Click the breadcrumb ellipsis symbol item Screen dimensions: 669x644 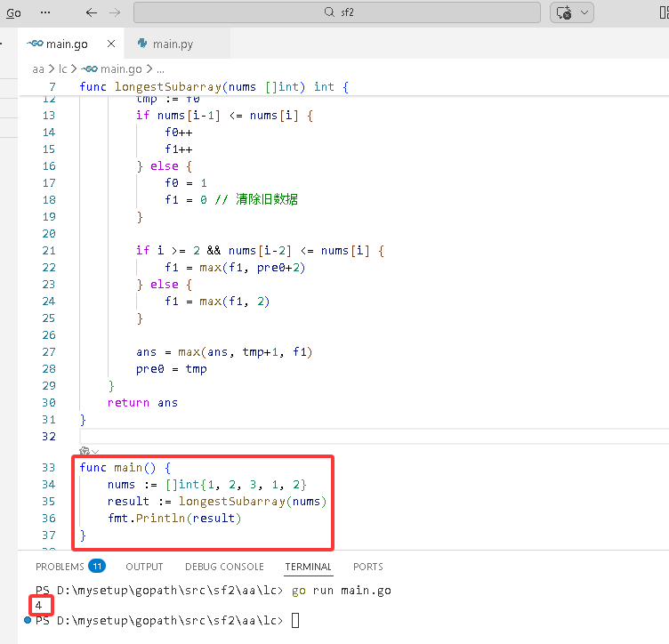pos(160,69)
